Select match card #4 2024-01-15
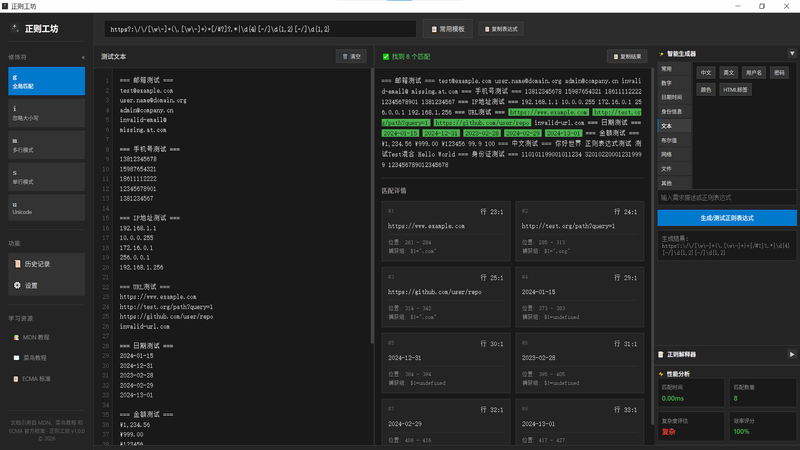The height and width of the screenshot is (450, 800). click(x=580, y=297)
